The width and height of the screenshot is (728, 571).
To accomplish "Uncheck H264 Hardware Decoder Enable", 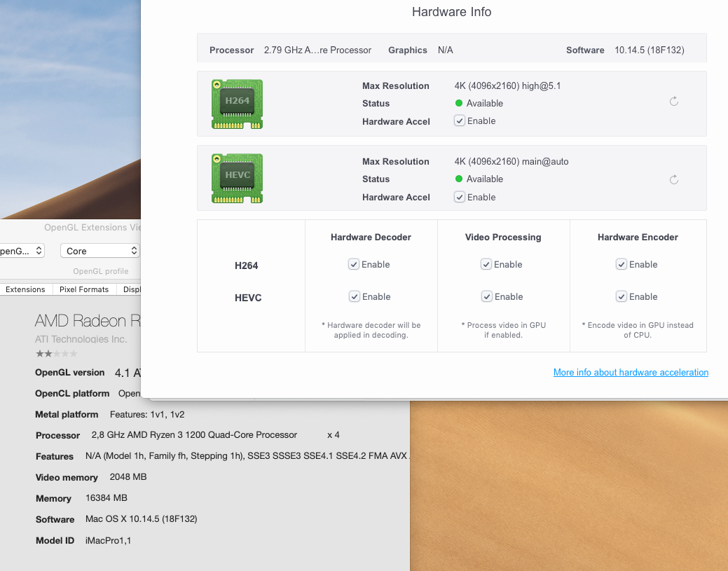I will [x=355, y=265].
